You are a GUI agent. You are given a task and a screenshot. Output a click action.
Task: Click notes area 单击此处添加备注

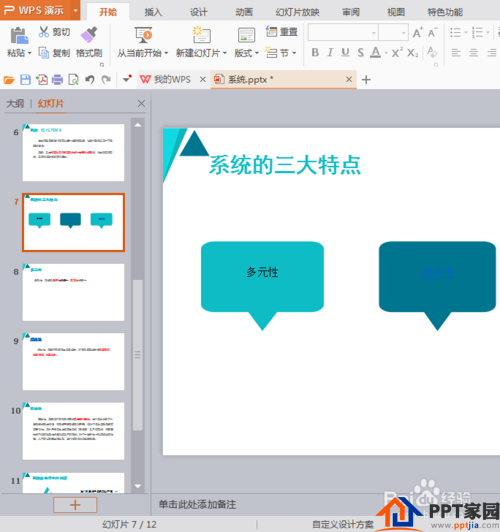click(197, 505)
